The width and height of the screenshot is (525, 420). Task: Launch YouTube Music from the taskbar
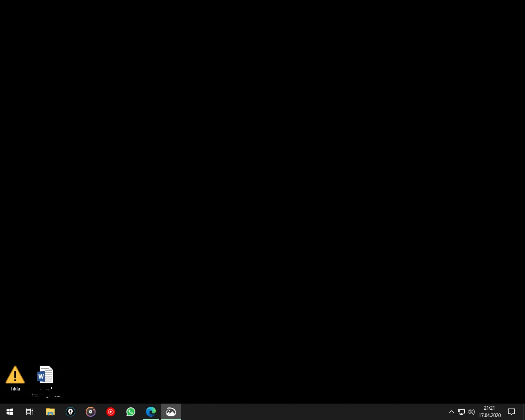pyautogui.click(x=111, y=412)
